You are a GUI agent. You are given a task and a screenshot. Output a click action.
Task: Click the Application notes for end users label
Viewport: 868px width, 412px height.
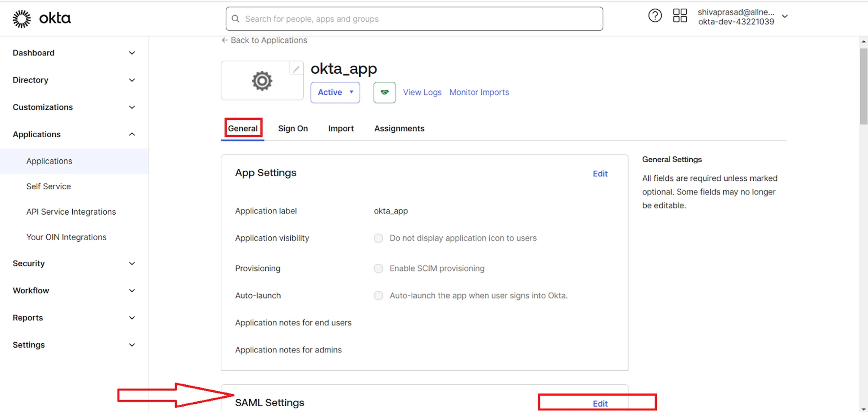click(293, 323)
